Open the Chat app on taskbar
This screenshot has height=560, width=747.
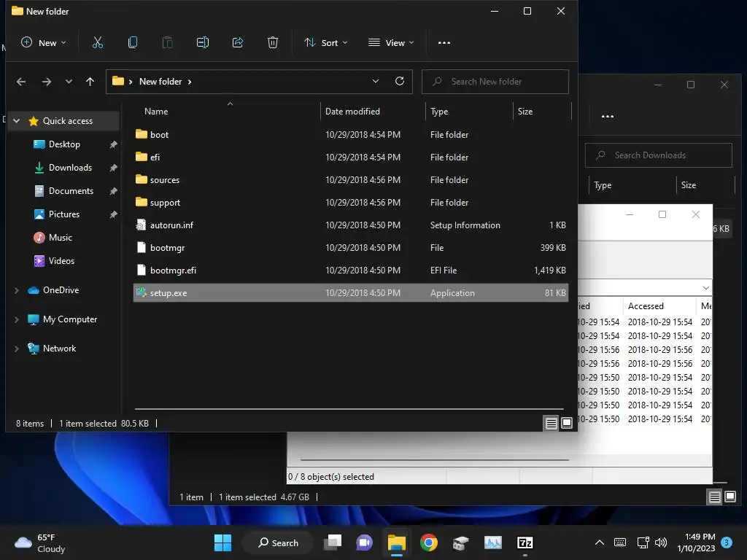point(365,542)
